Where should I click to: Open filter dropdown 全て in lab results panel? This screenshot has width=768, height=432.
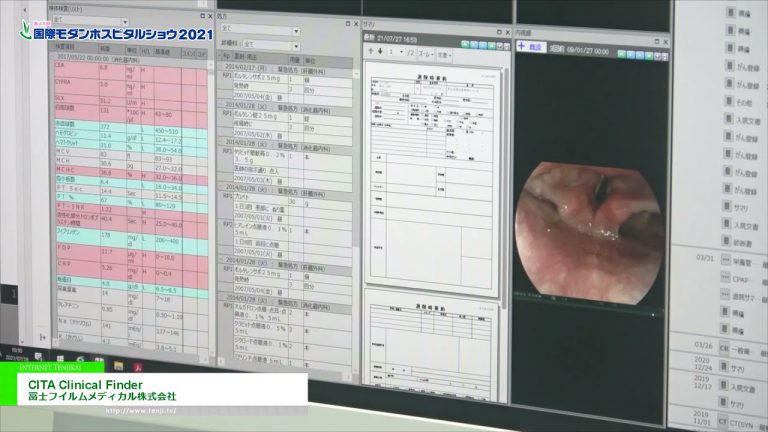coord(91,21)
